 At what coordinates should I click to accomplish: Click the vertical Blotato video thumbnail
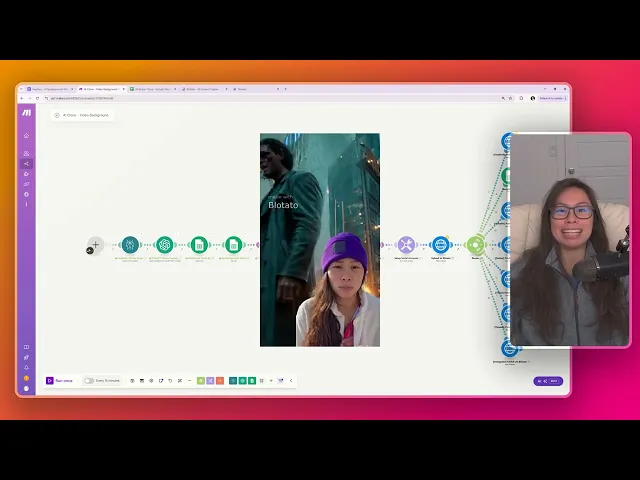click(320, 240)
